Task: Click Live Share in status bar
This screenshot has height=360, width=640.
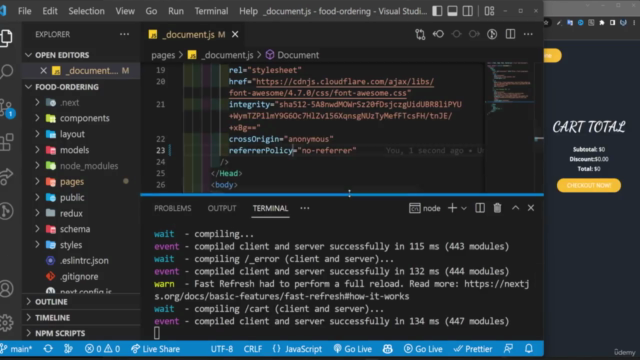Action: [x=155, y=349]
